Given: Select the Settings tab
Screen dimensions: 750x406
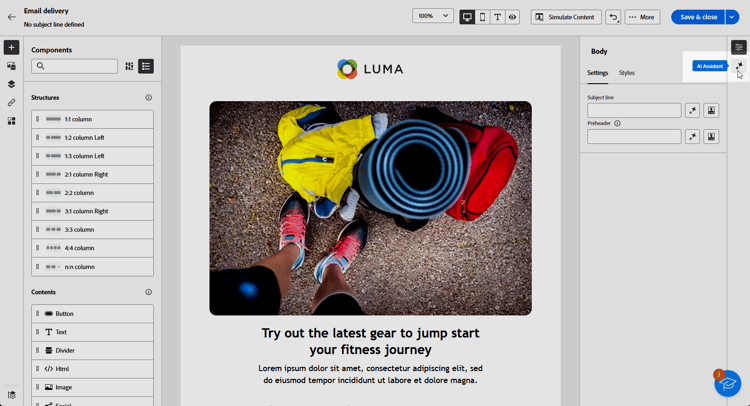Looking at the screenshot, I should click(597, 73).
